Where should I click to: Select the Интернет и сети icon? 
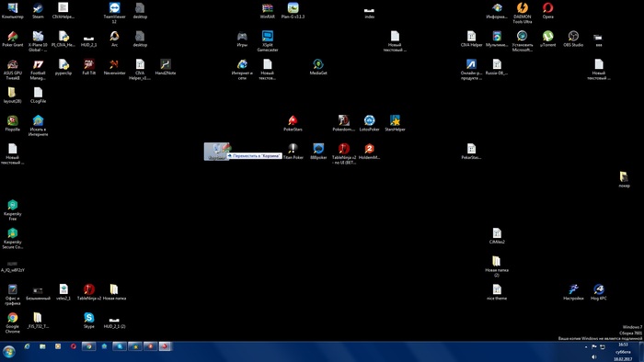point(242,70)
